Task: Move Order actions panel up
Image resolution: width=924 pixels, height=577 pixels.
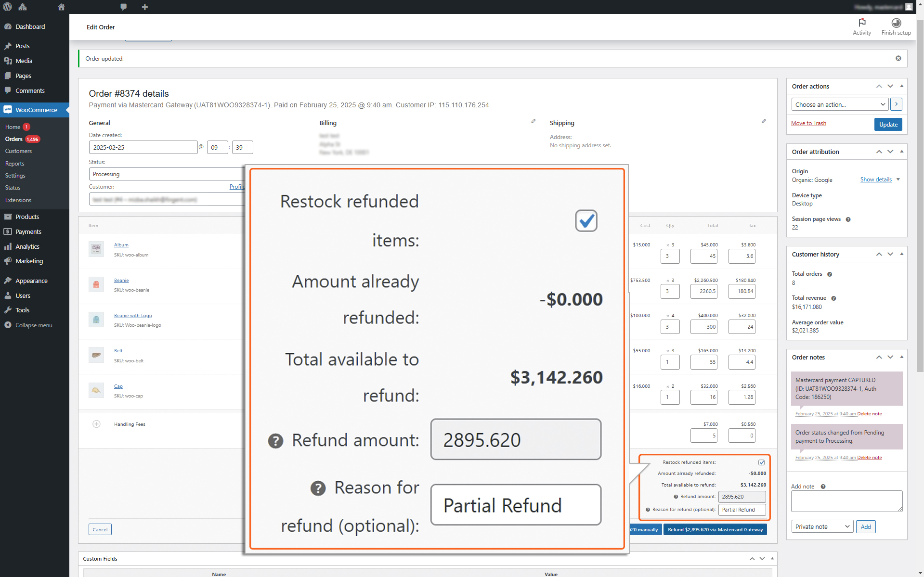Action: [879, 86]
